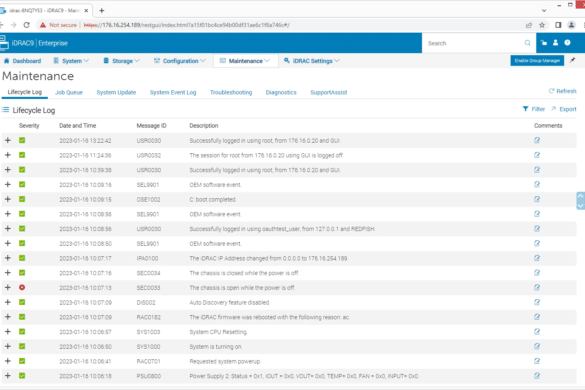Reload the page with browser refresh icon
The image size is (585, 390).
[x=26, y=25]
